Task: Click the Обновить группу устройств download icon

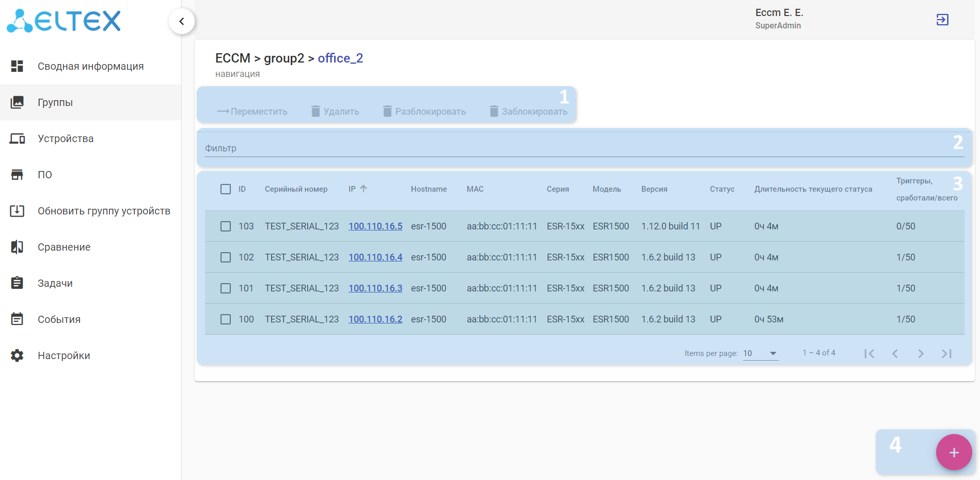Action: [x=17, y=211]
